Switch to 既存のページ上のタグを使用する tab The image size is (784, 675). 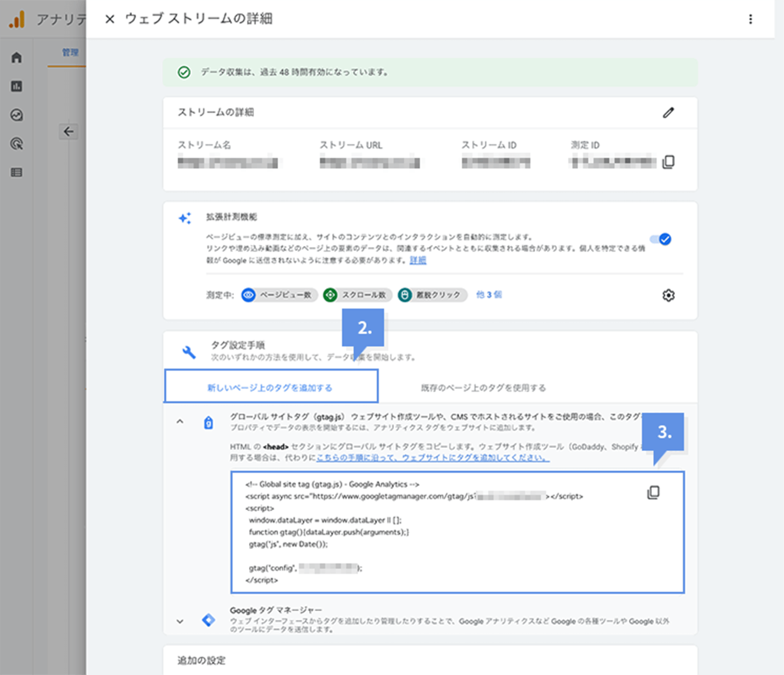coord(483,388)
